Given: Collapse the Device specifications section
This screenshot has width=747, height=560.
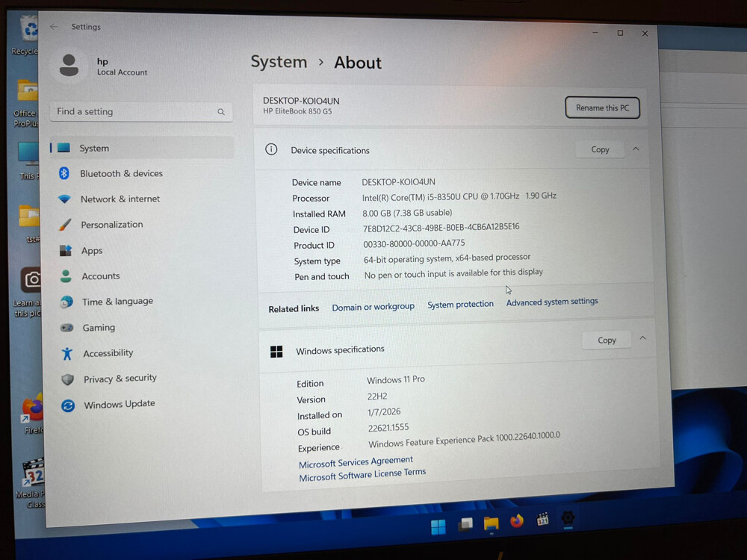Looking at the screenshot, I should click(636, 149).
